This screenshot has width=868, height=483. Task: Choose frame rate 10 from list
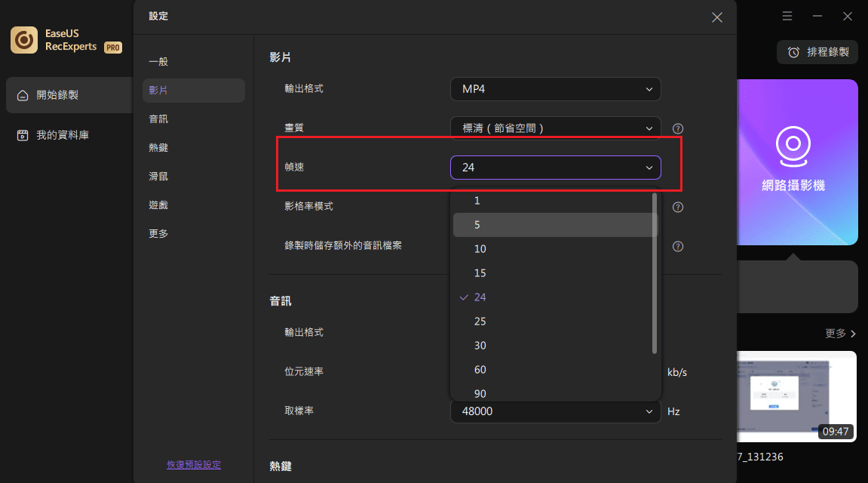pyautogui.click(x=553, y=249)
